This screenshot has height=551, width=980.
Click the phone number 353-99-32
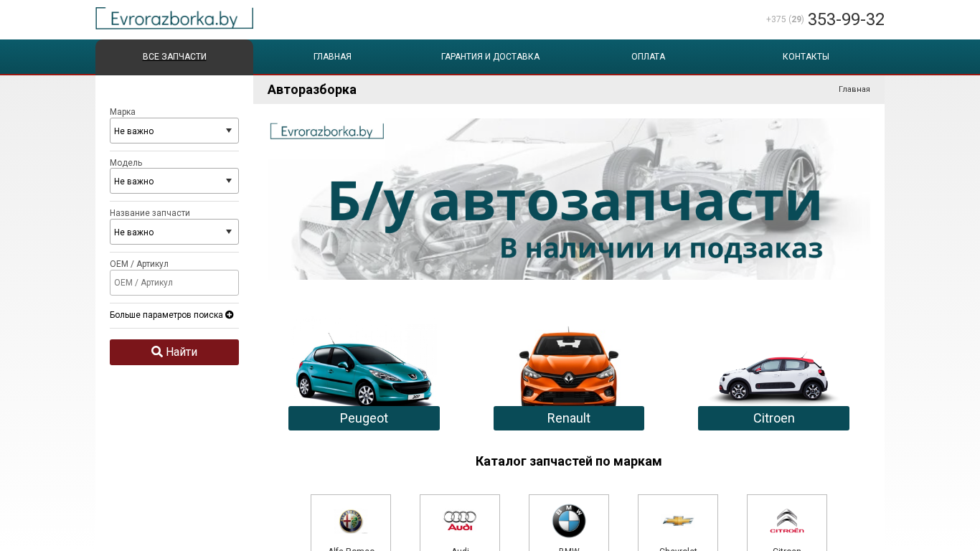846,19
